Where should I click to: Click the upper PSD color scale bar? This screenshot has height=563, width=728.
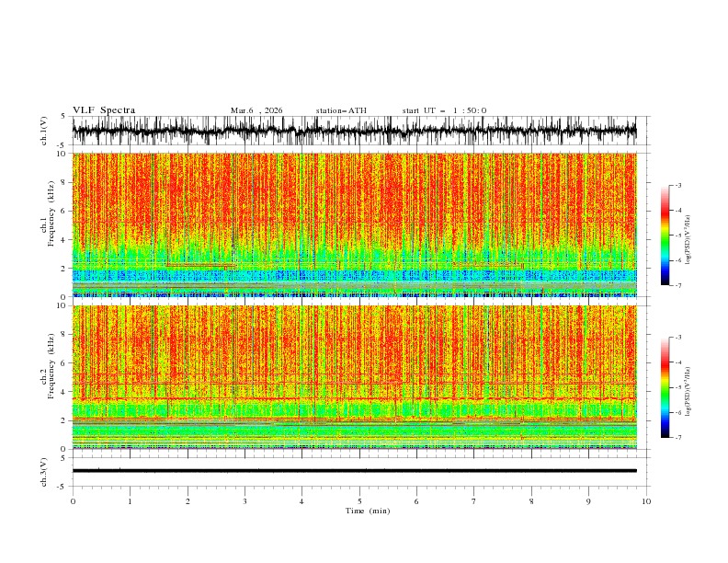click(665, 236)
